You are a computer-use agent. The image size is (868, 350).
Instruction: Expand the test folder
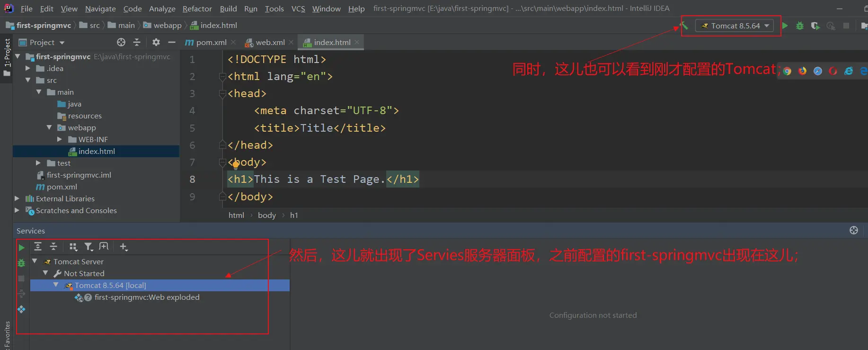point(39,163)
